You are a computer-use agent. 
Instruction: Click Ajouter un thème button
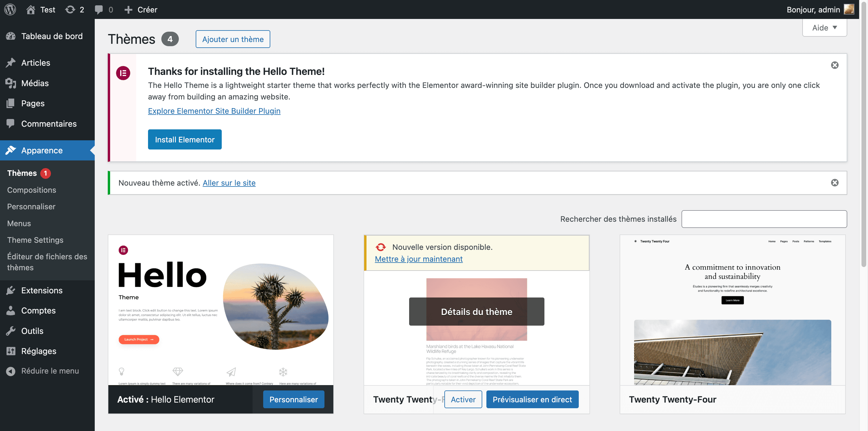tap(233, 39)
